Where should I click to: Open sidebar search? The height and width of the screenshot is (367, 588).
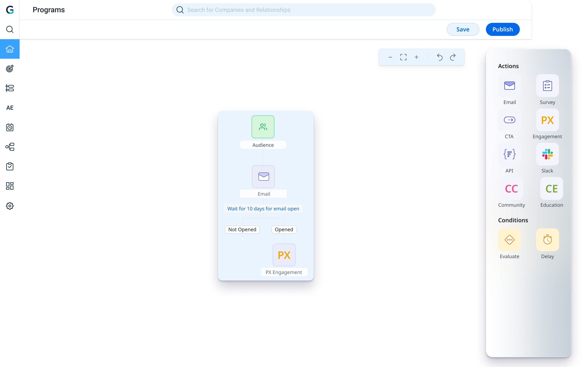[x=10, y=29]
